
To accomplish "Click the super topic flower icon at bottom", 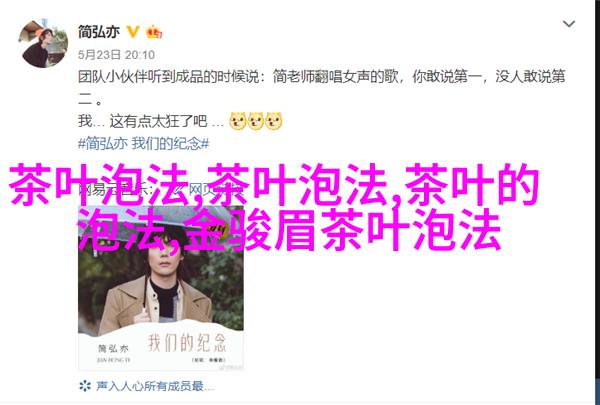I will (85, 386).
